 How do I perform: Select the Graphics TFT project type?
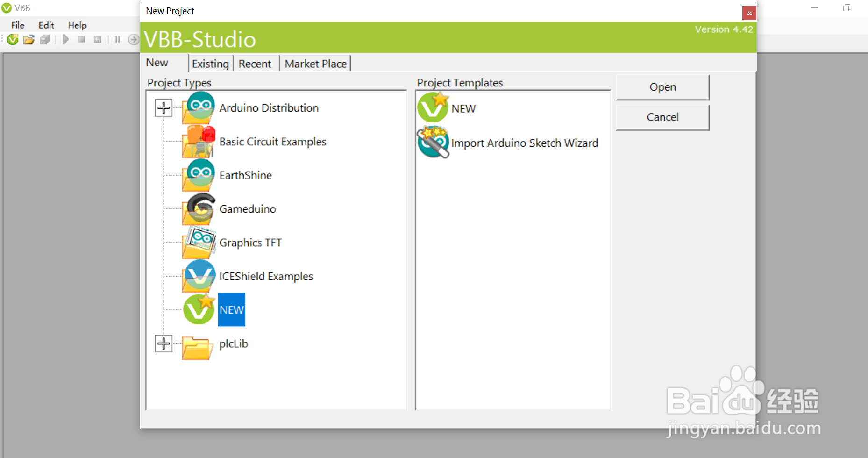click(250, 243)
